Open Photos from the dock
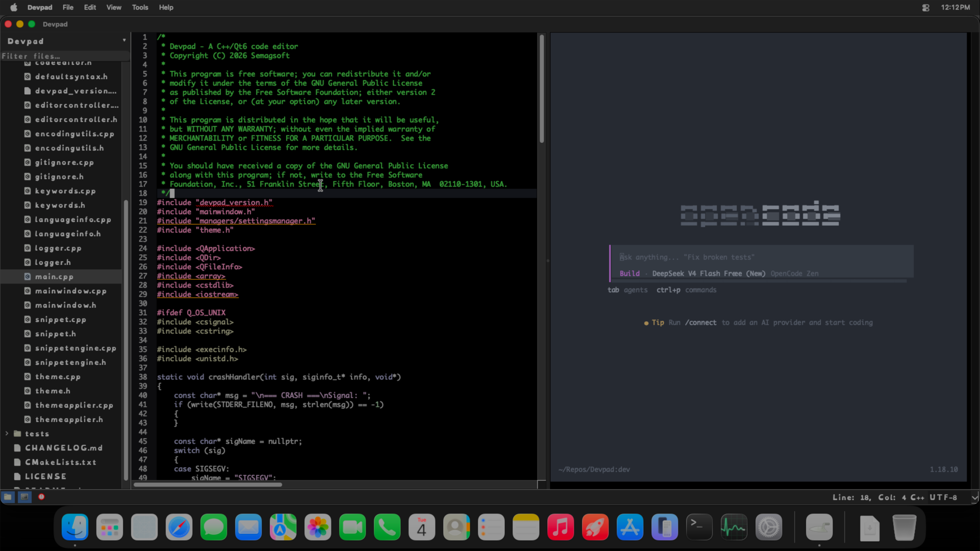 coord(318,527)
